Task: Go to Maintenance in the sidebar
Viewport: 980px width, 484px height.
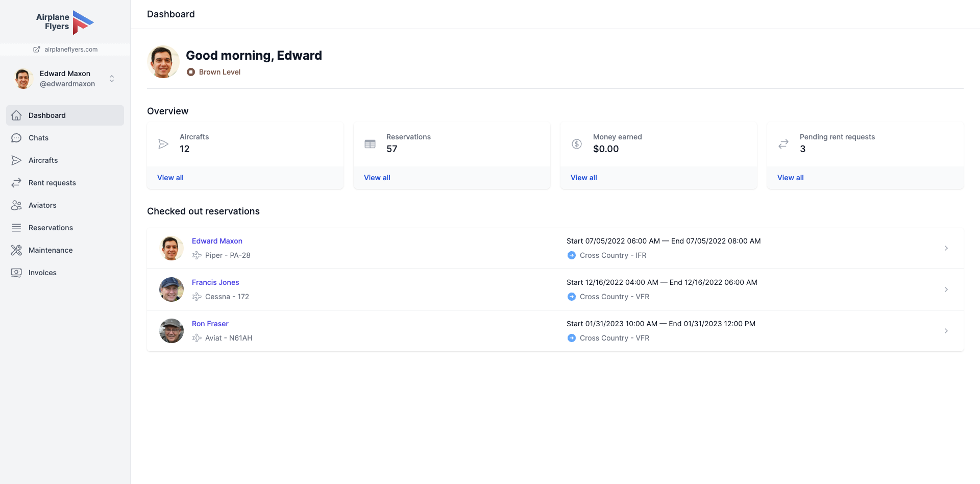Action: tap(51, 250)
